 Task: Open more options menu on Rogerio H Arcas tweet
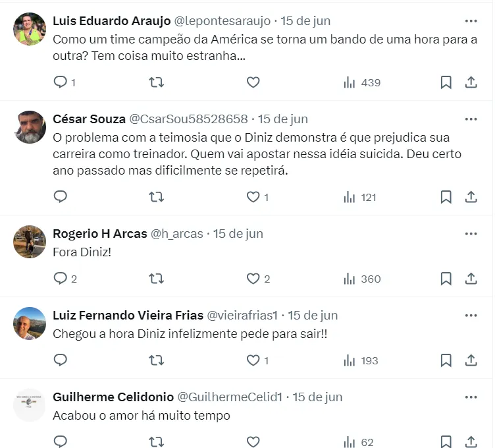click(x=471, y=234)
